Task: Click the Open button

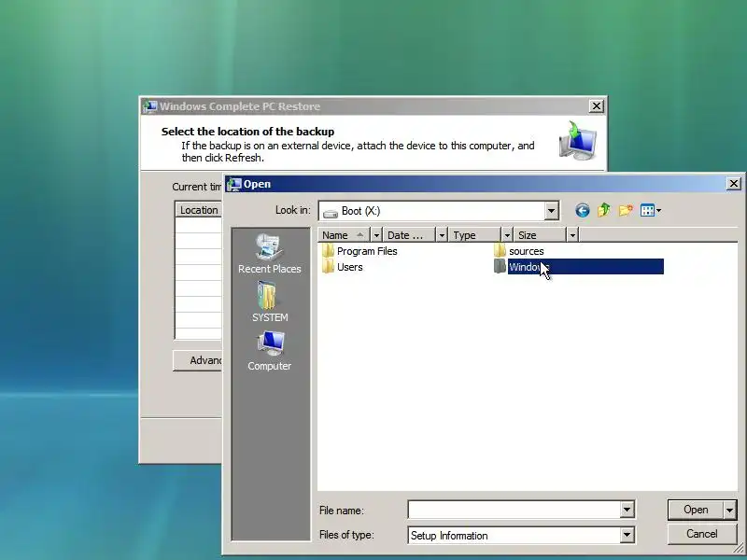Action: click(x=696, y=510)
